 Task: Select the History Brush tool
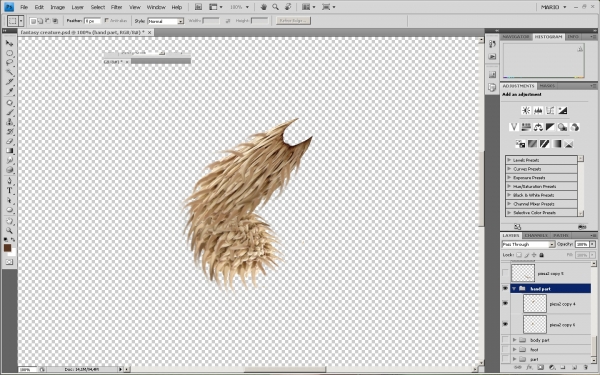click(9, 132)
